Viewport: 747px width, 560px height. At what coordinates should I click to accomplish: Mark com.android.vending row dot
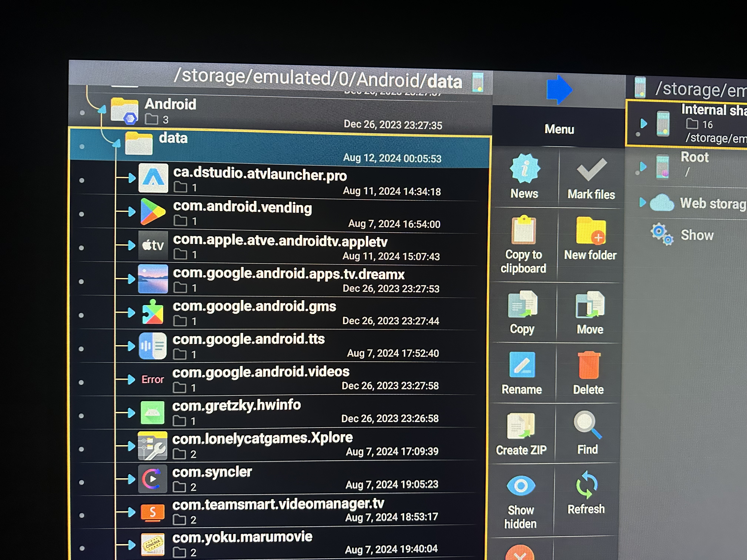pos(81,214)
